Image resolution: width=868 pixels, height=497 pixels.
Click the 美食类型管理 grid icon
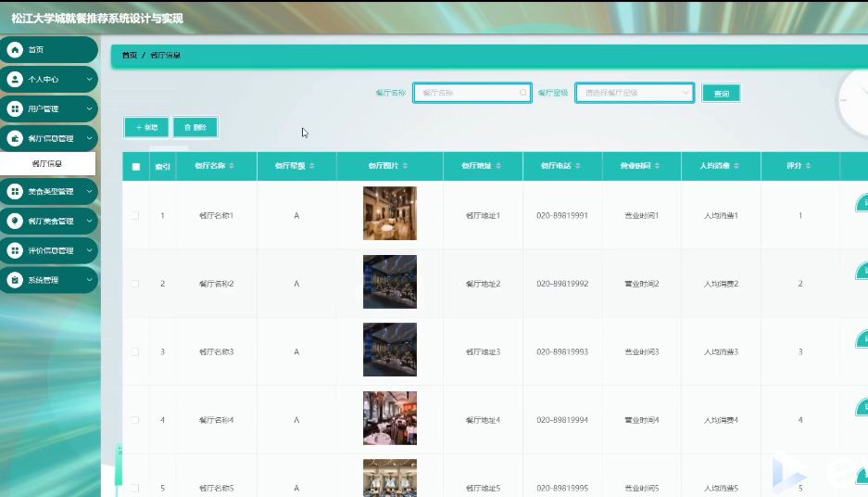(x=15, y=191)
